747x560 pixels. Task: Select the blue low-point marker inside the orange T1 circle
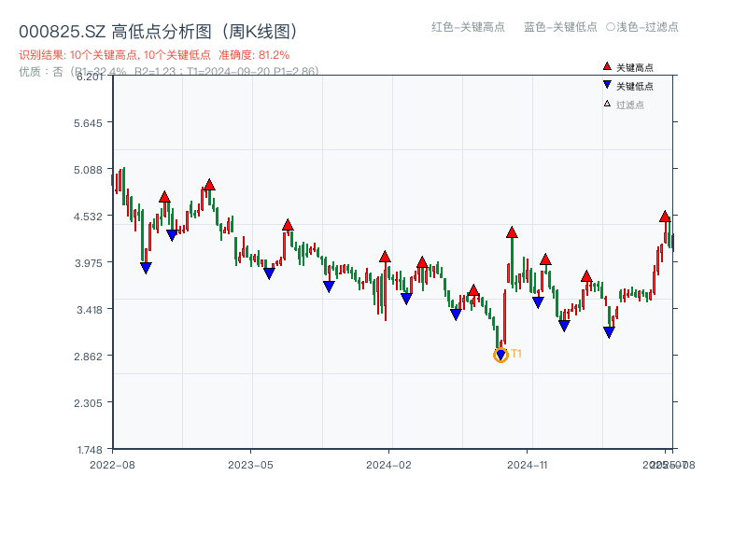pos(500,356)
